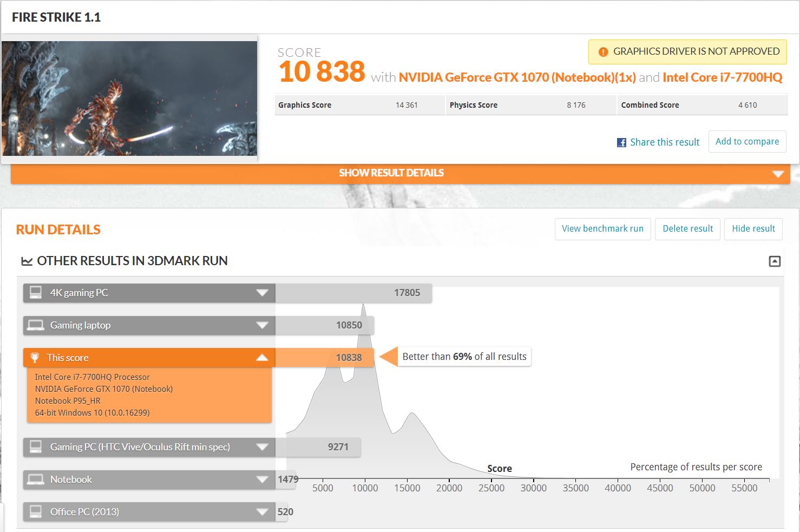Click the 520 score for Office PC
800x532 pixels.
(x=285, y=512)
